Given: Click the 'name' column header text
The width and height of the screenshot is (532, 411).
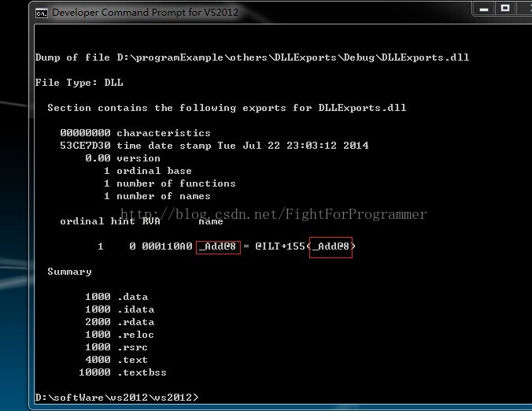Looking at the screenshot, I should pyautogui.click(x=211, y=221).
